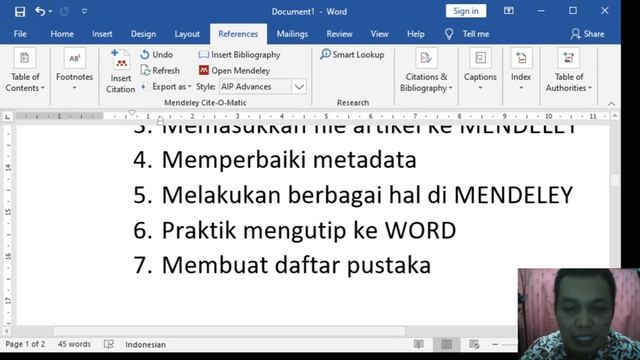Select the References tab

[x=238, y=34]
